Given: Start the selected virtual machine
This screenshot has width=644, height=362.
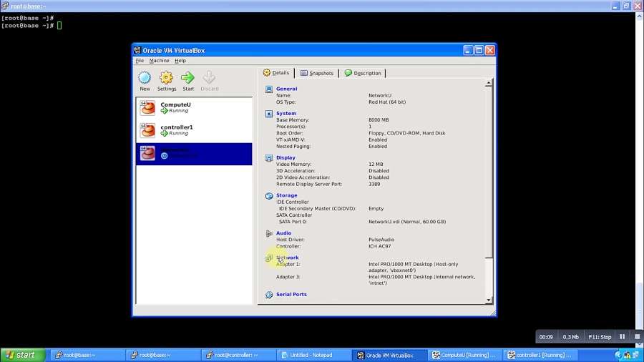Looking at the screenshot, I should (188, 81).
